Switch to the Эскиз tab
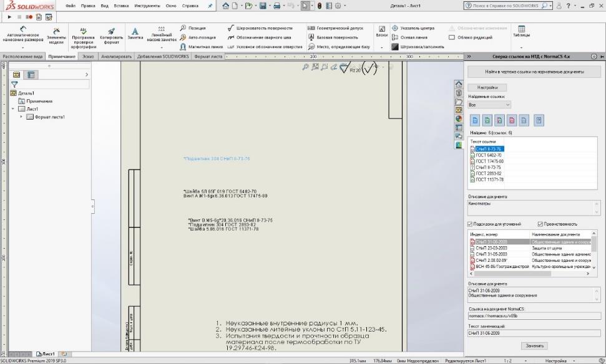This screenshot has height=364, width=606. coord(87,57)
